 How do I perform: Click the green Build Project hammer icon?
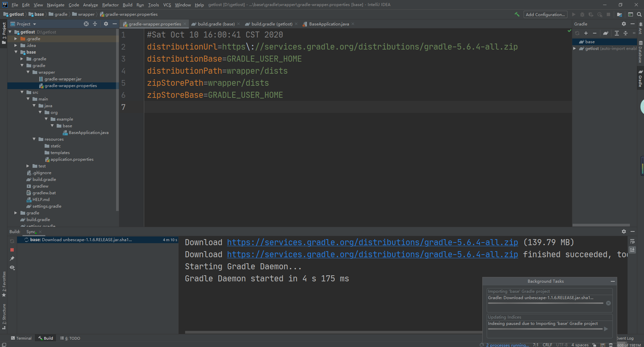point(517,14)
